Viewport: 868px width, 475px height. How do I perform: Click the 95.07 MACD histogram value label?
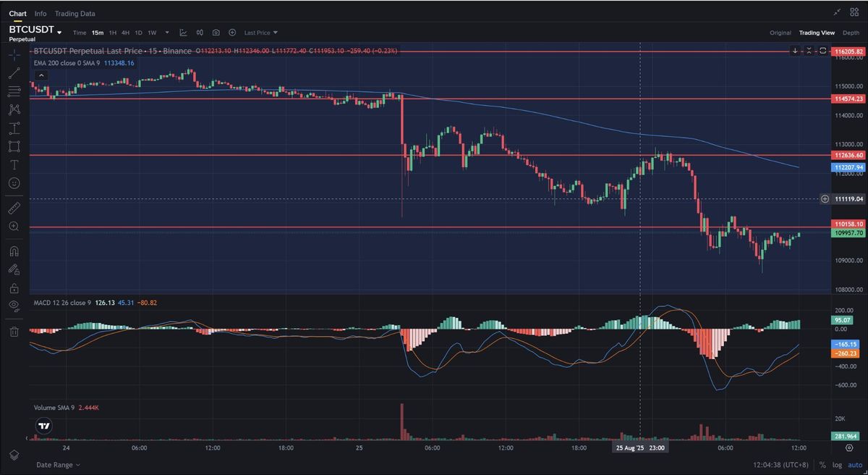(843, 319)
